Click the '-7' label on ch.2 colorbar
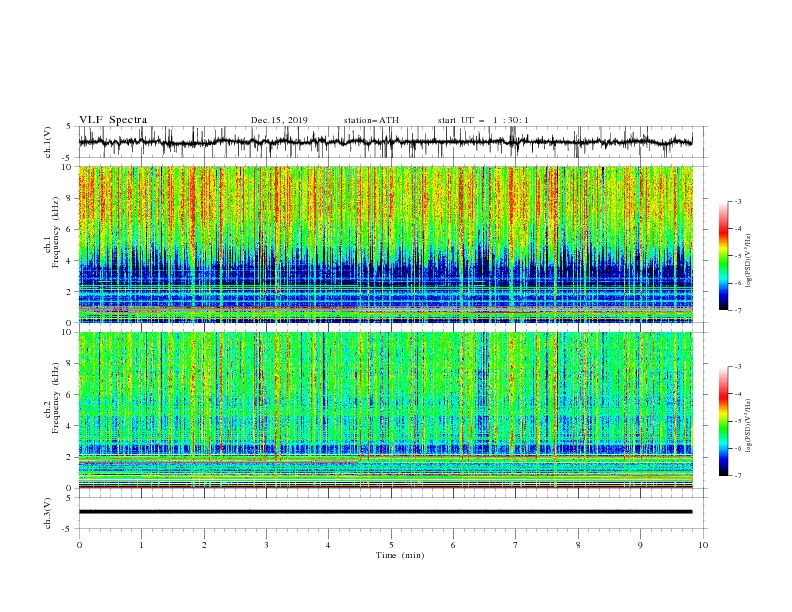Screen dimensions: 792x612 [738, 475]
